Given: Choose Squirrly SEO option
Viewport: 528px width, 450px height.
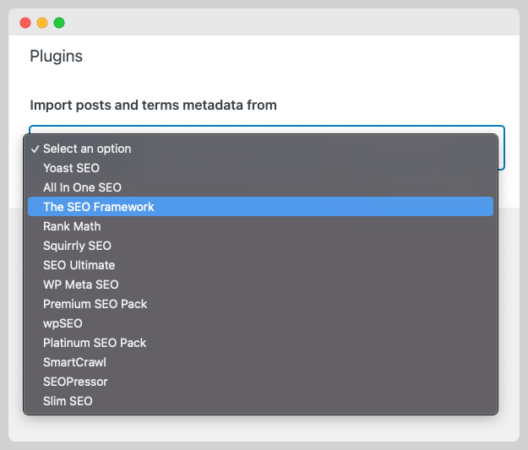Looking at the screenshot, I should pos(260,246).
